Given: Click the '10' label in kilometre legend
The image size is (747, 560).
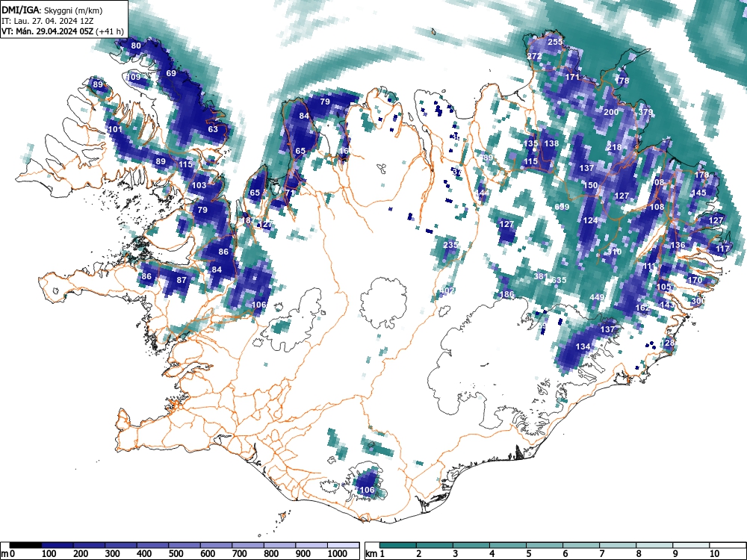Looking at the screenshot, I should pyautogui.click(x=713, y=554).
